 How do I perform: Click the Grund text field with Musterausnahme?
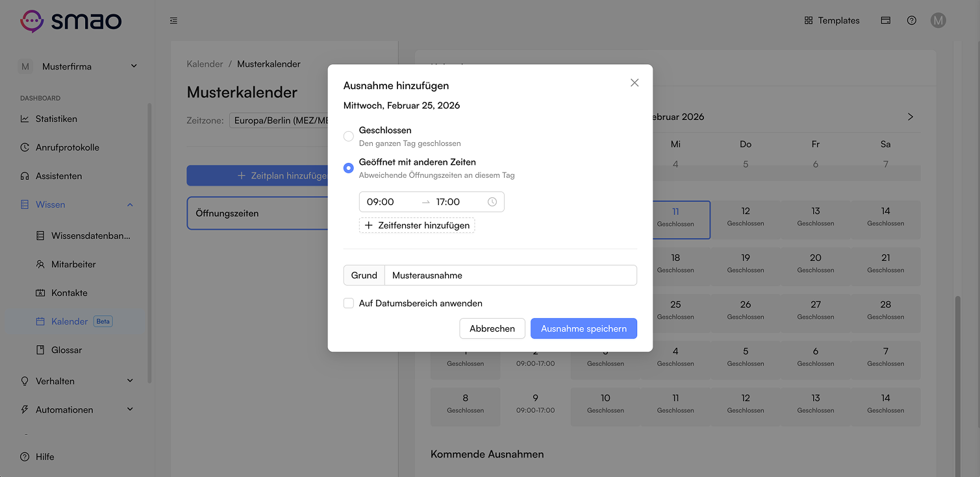pyautogui.click(x=510, y=275)
